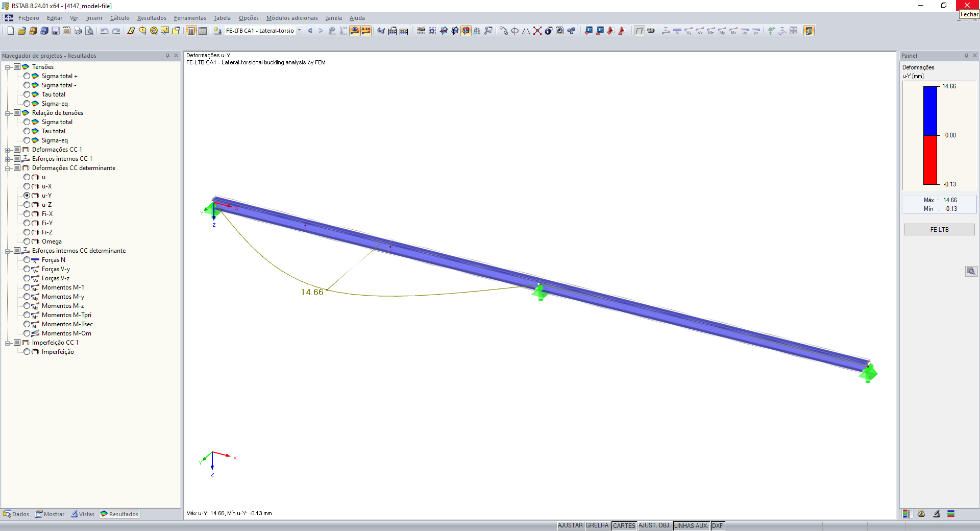Image resolution: width=980 pixels, height=531 pixels.
Task: Show torsional moment MT results icon
Action: [x=711, y=31]
